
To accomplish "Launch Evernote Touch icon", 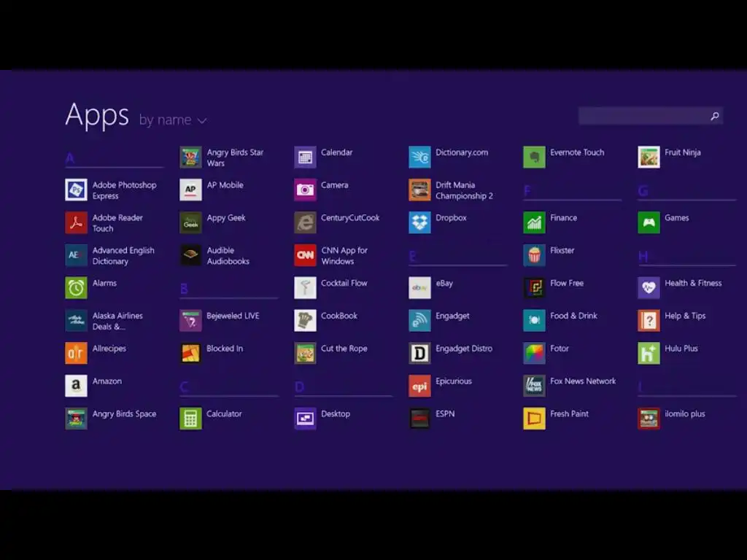I will coord(535,157).
